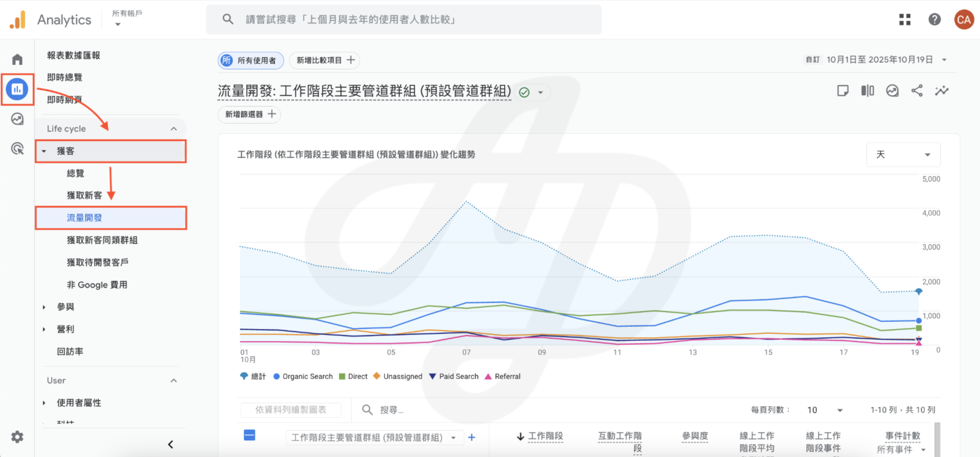Open the Advertising icon in left navigation
The image size is (980, 457).
pos(17,149)
